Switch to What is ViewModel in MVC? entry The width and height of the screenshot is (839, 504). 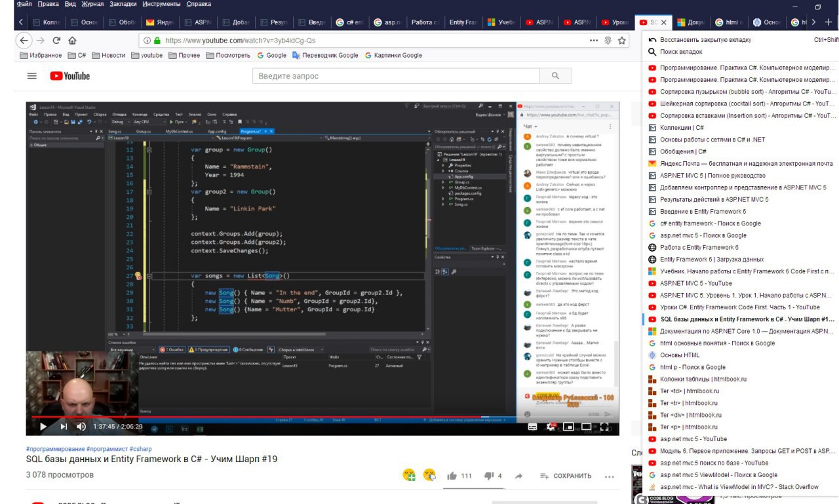[741, 487]
